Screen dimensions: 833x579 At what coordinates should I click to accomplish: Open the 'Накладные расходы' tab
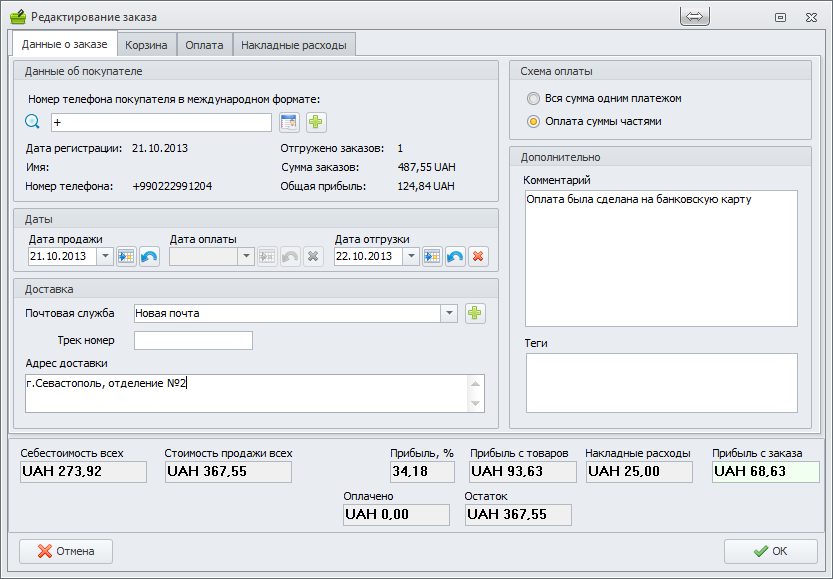pos(294,45)
